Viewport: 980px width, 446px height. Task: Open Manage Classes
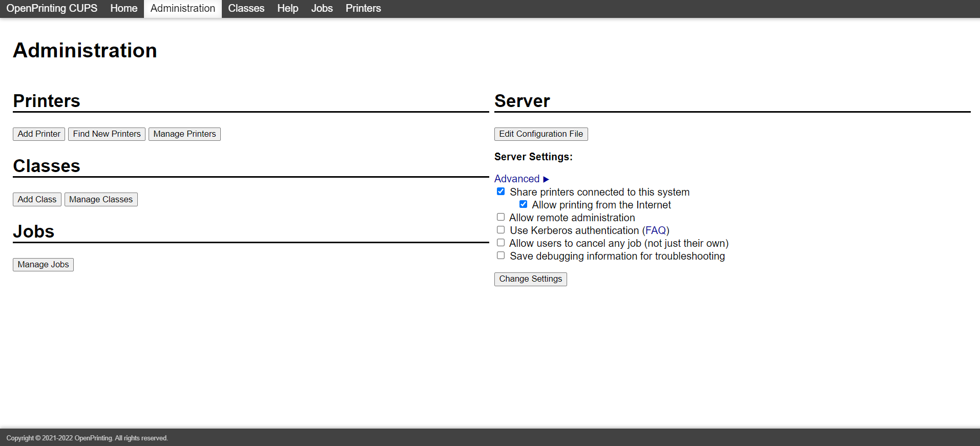tap(101, 199)
